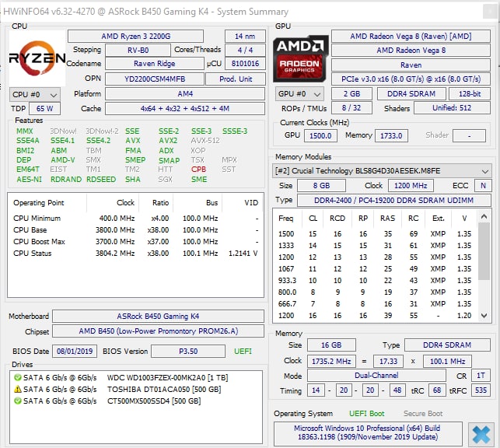Click the ROPs / TMUs value 8 / 32
Viewport: 500px width, 448px height.
point(351,108)
